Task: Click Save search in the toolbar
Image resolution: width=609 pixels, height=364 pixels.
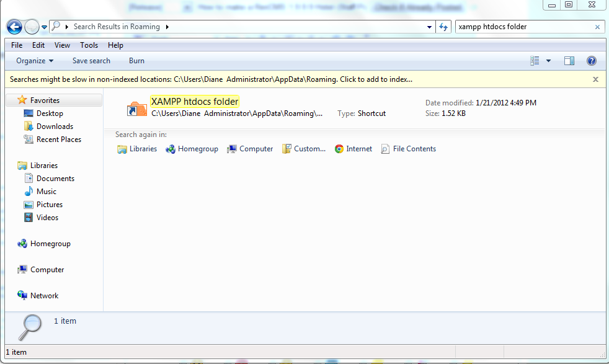Action: coord(91,61)
